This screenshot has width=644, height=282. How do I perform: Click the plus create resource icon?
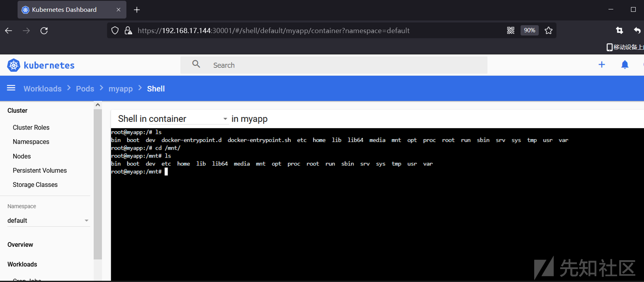point(602,65)
